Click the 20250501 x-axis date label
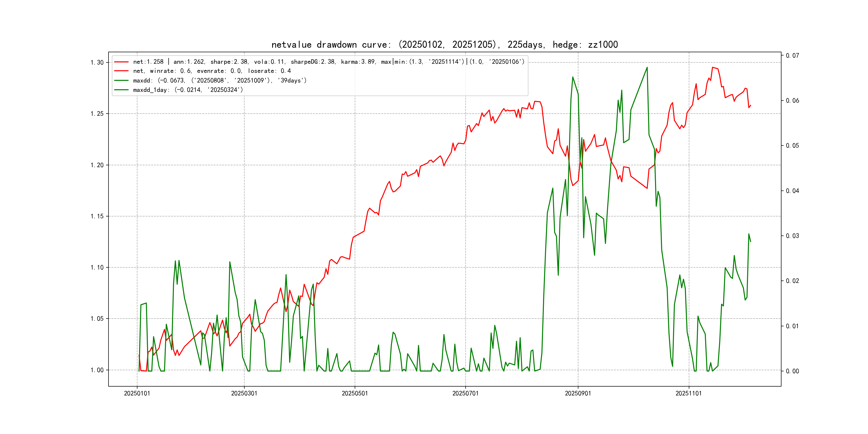Screen dimensions: 868x434 pyautogui.click(x=354, y=394)
